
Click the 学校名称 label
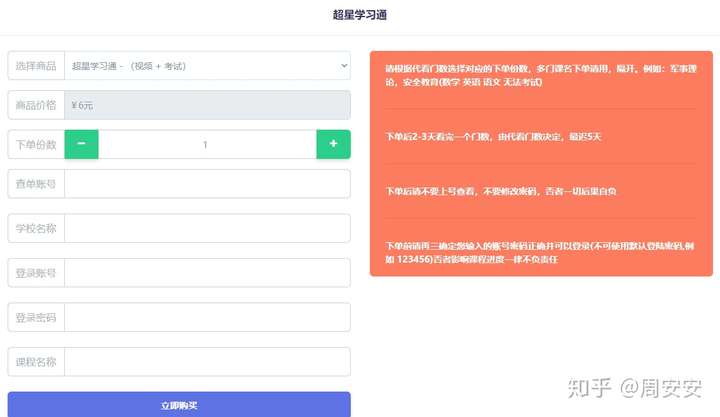36,228
